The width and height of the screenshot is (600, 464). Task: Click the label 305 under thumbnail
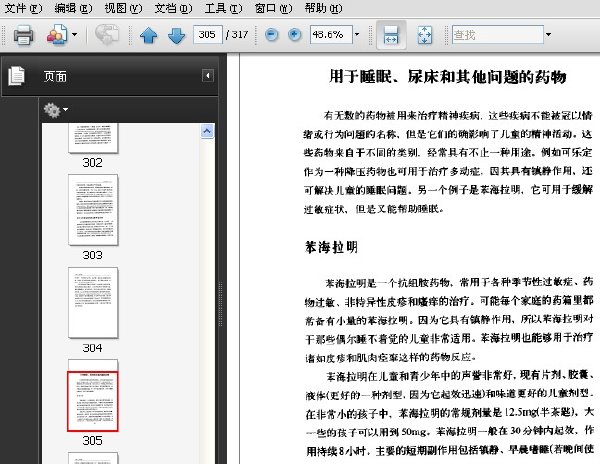point(93,441)
